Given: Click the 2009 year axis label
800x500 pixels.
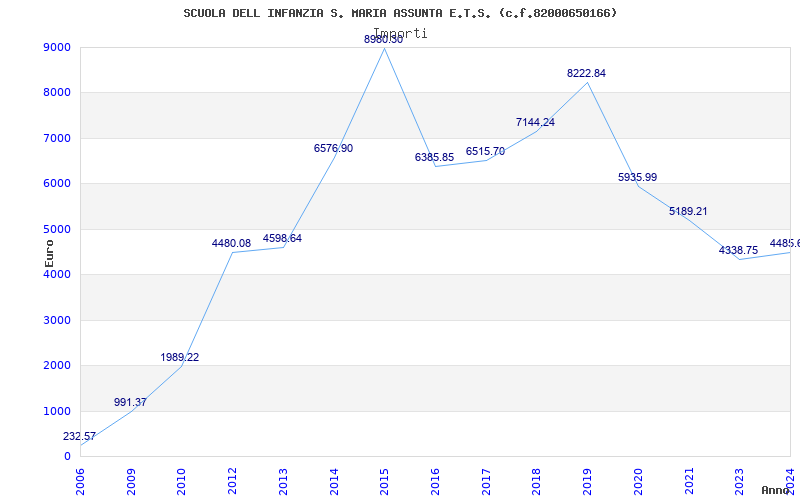Looking at the screenshot, I should click(x=132, y=482).
